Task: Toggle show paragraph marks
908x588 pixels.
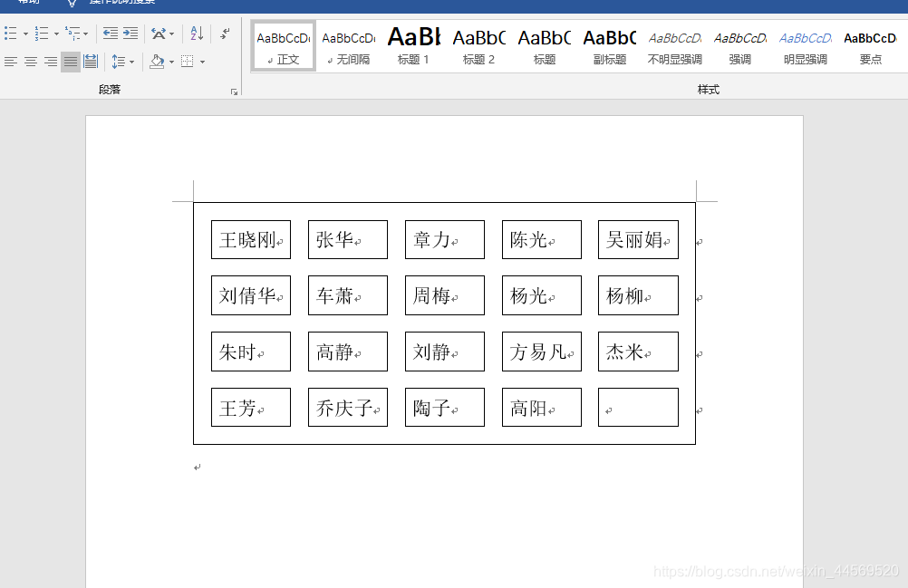Action: pyautogui.click(x=225, y=33)
